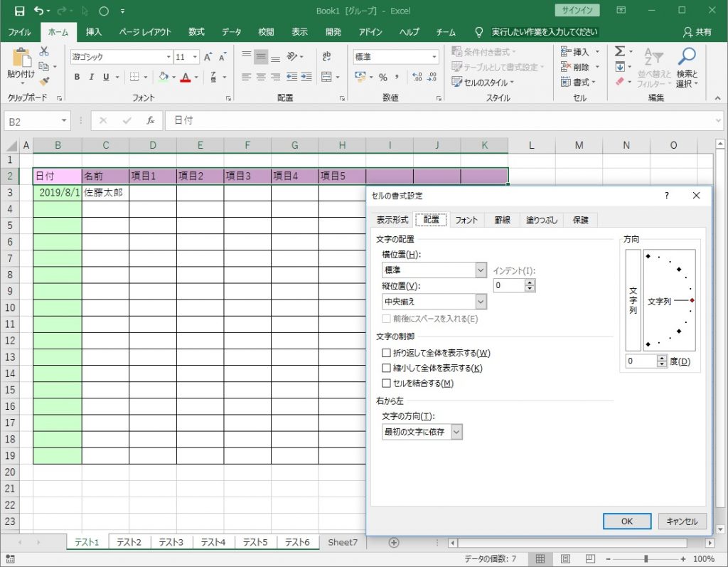Screen dimensions: 728x567
Task: Click the インデント value field
Action: pyautogui.click(x=509, y=285)
